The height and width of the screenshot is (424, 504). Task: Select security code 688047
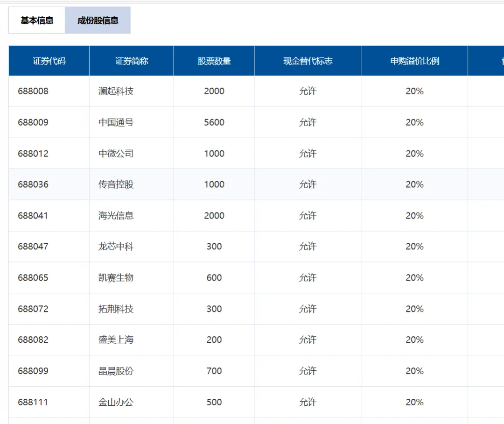click(33, 247)
